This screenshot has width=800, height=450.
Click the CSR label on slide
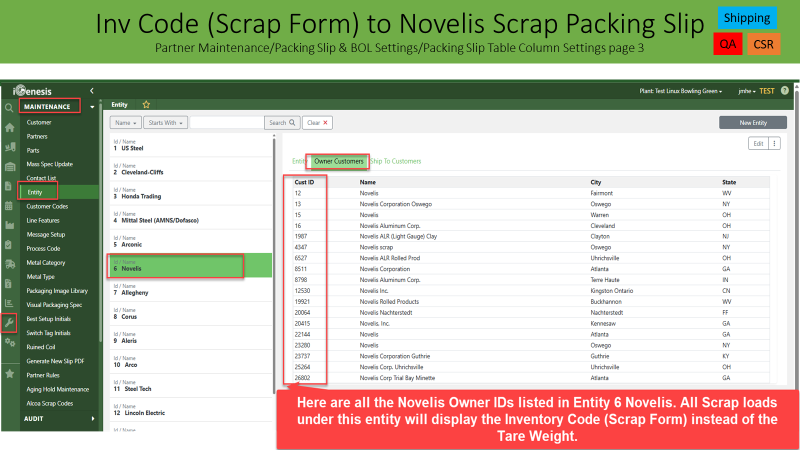tap(764, 44)
